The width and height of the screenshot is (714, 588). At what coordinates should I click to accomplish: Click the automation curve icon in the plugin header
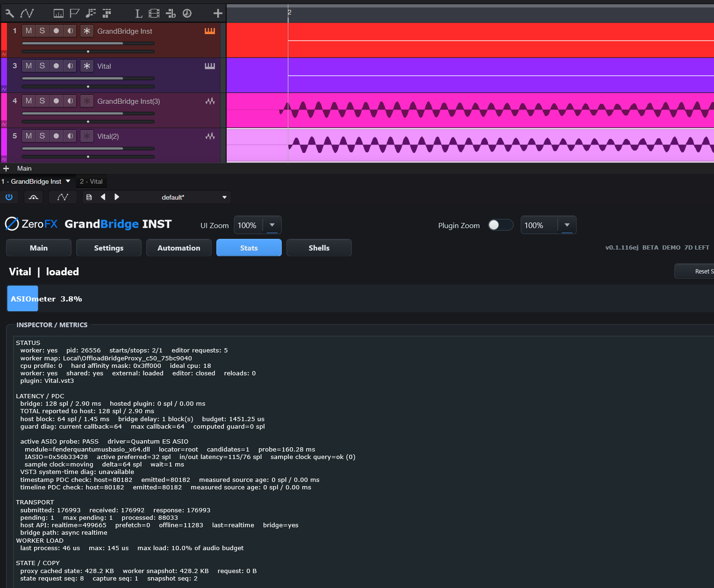click(63, 197)
